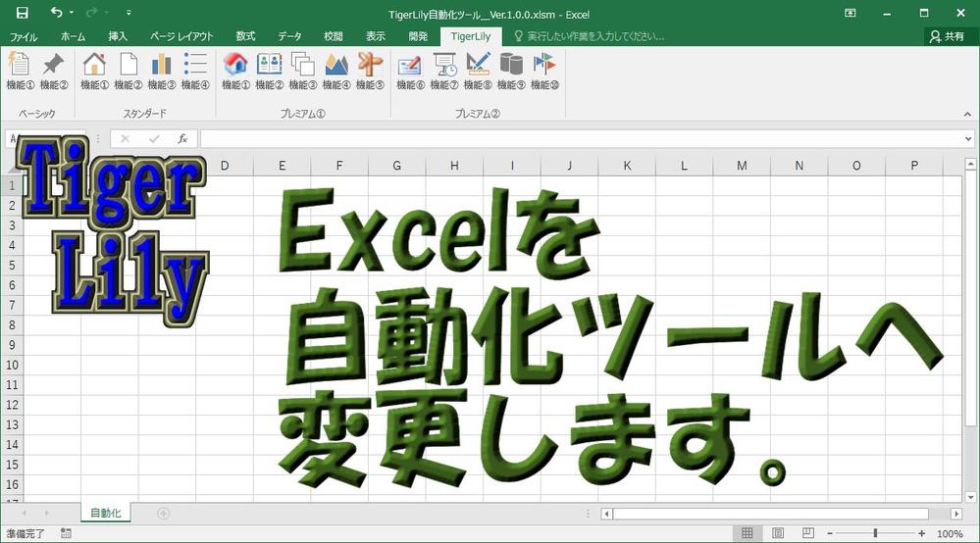Screen dimensions: 980x543
Task: Select the 自動化 sheet tab
Action: click(106, 513)
